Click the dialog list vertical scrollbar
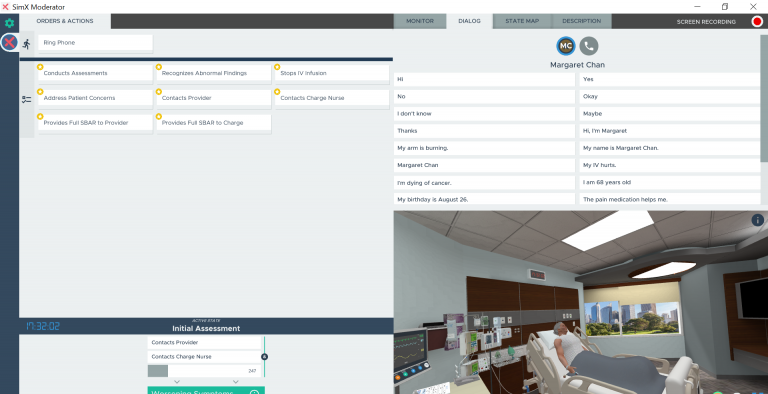 click(x=764, y=98)
